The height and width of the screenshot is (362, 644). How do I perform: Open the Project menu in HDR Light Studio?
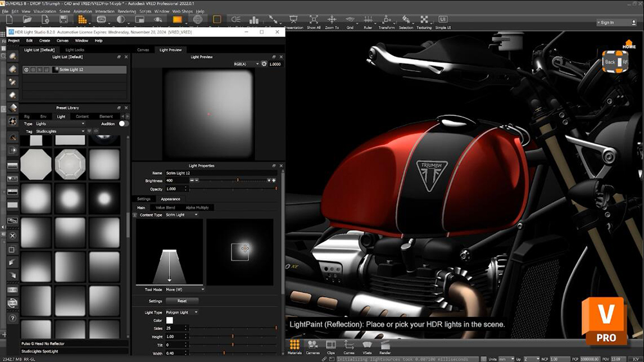[x=14, y=41]
